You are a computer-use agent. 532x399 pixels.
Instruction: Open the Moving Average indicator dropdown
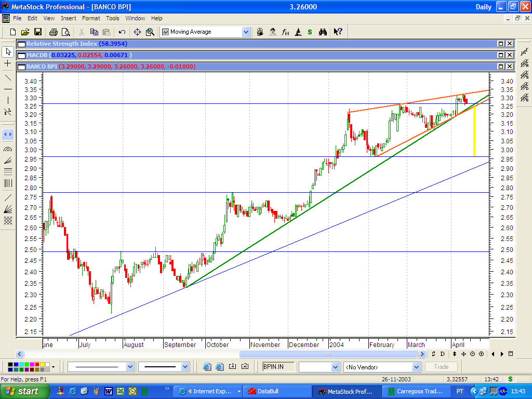coord(246,32)
